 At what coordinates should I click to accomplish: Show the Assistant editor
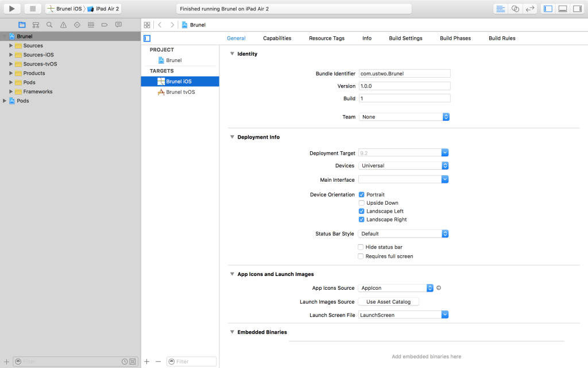515,9
